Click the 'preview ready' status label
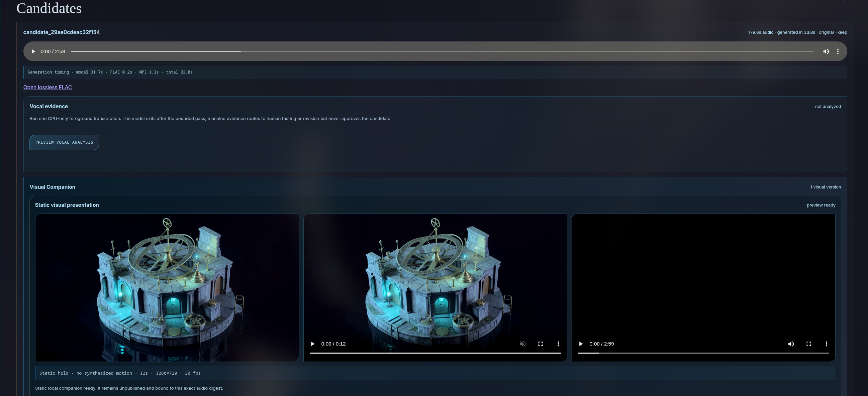Viewport: 868px width, 396px height. point(821,205)
